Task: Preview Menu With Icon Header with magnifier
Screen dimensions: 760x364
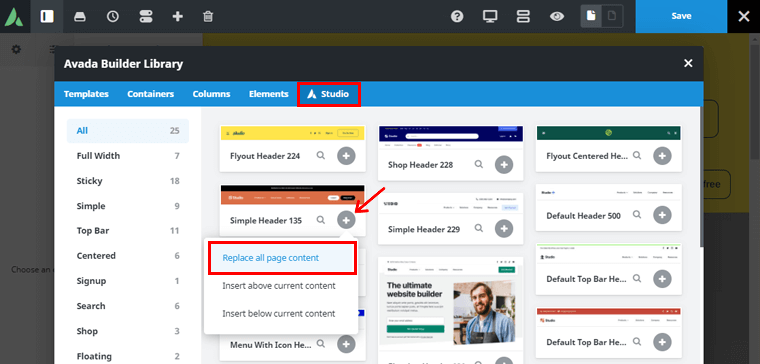Action: point(320,344)
